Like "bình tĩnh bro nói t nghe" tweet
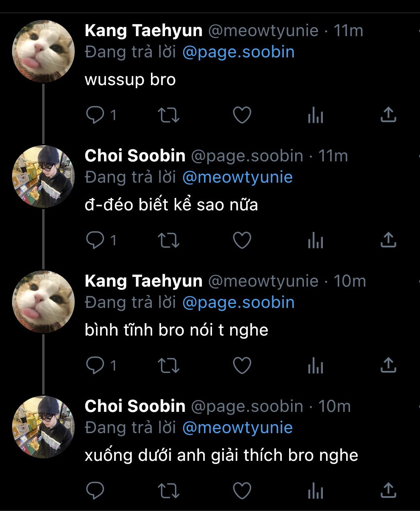The image size is (420, 511). tap(242, 365)
